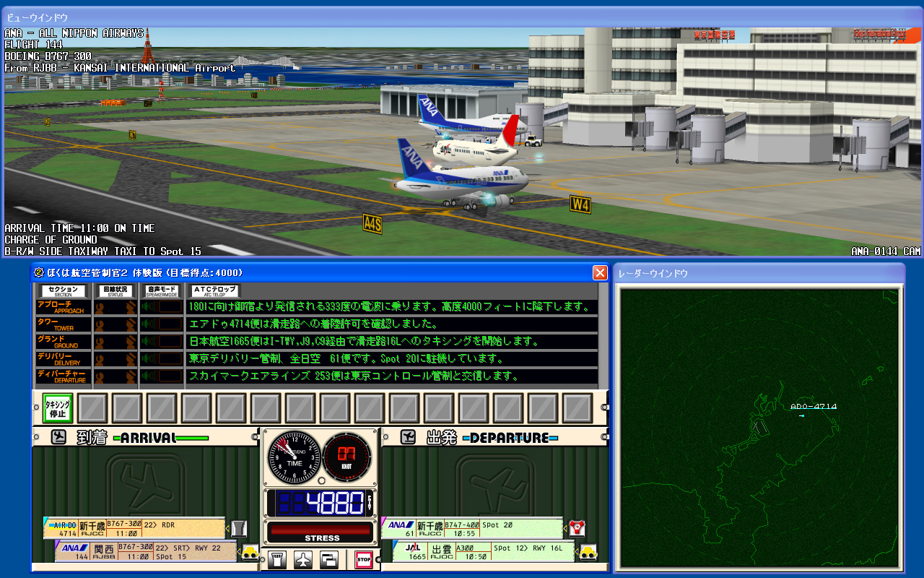Image resolution: width=924 pixels, height=578 pixels.
Task: Click the control tower icon beside ADO 4714 strip
Action: click(239, 528)
